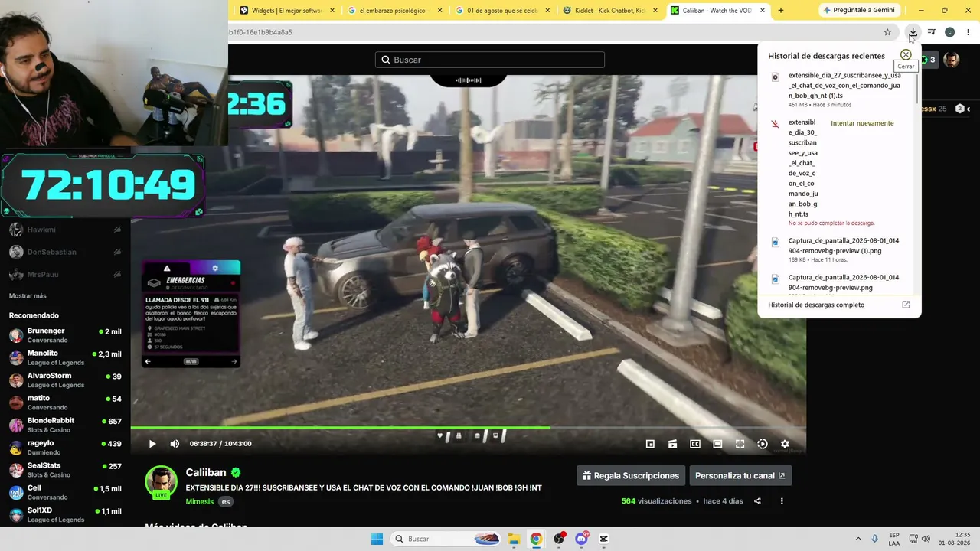
Task: Open Historial de descargas completo
Action: click(839, 305)
